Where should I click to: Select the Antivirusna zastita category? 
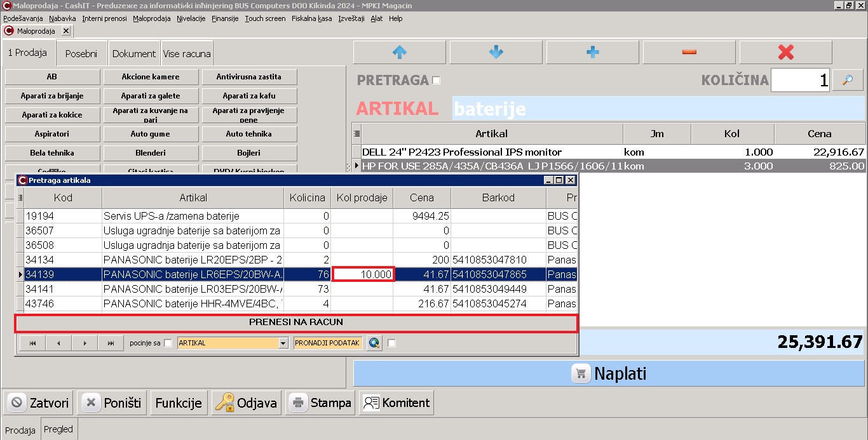(x=249, y=77)
